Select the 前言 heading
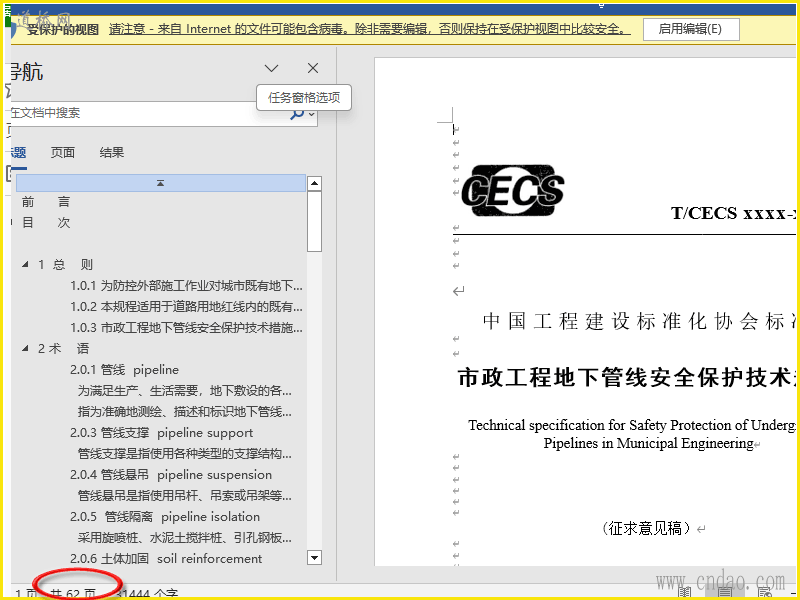The image size is (800, 600). (x=46, y=202)
